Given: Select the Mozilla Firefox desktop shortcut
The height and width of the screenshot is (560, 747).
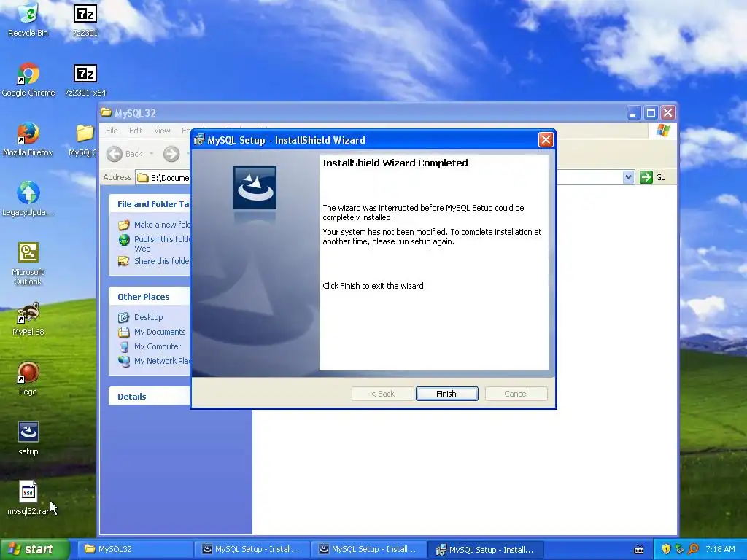Looking at the screenshot, I should point(28,139).
